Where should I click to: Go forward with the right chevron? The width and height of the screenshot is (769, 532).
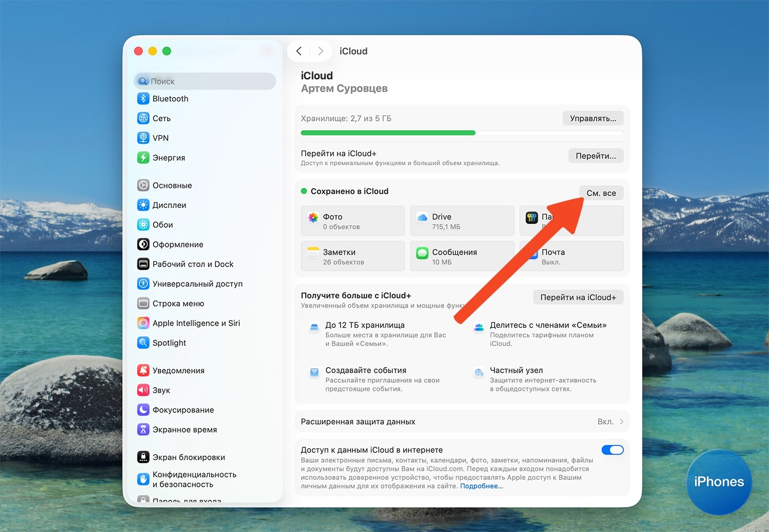click(320, 51)
